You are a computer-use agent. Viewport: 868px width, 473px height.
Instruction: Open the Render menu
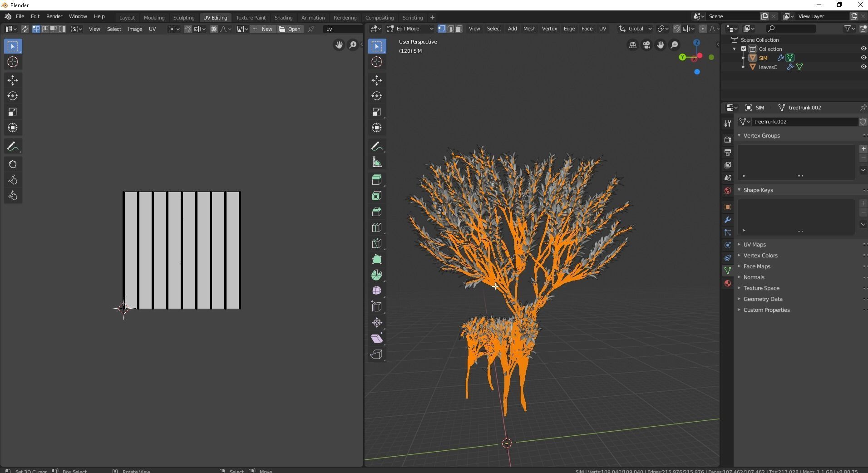point(54,16)
